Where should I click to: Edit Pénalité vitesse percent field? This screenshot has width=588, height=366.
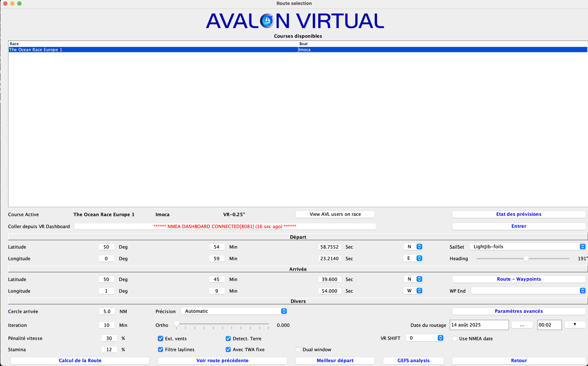[109, 338]
